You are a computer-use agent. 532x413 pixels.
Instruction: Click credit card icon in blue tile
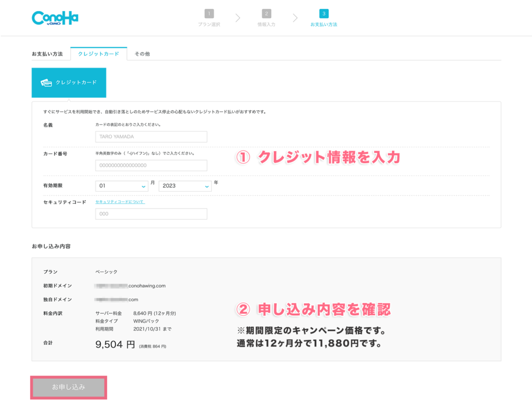(46, 83)
